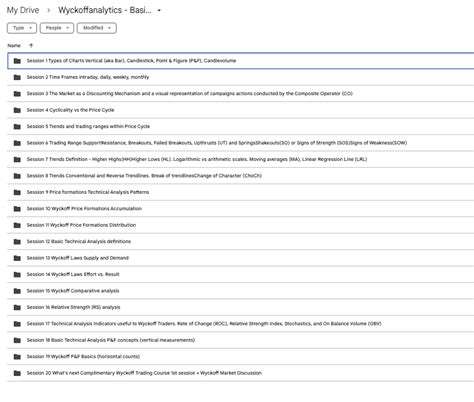Image resolution: width=474 pixels, height=402 pixels.
Task: Select Session 16 Relative Strength analysis row
Action: point(241,307)
